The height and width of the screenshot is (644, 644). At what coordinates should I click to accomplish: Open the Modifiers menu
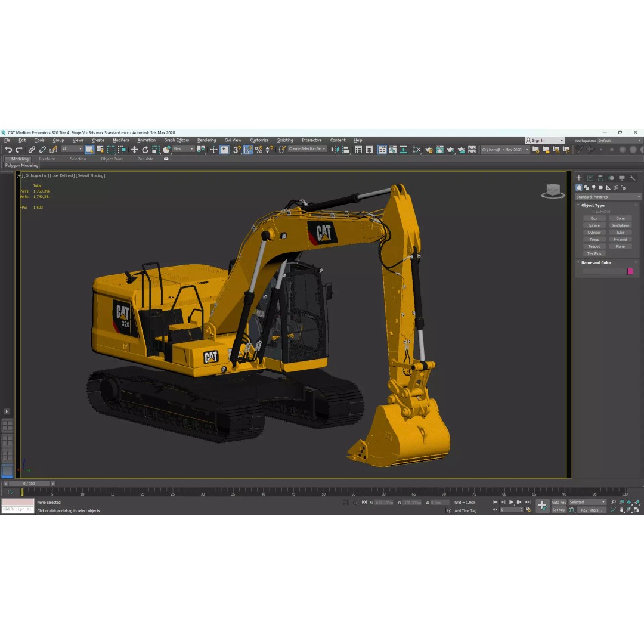[120, 141]
